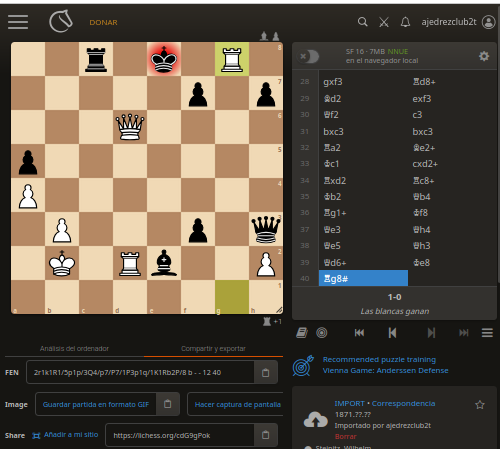500x449 pixels.
Task: Bookmark this game with the star
Action: coord(480,405)
